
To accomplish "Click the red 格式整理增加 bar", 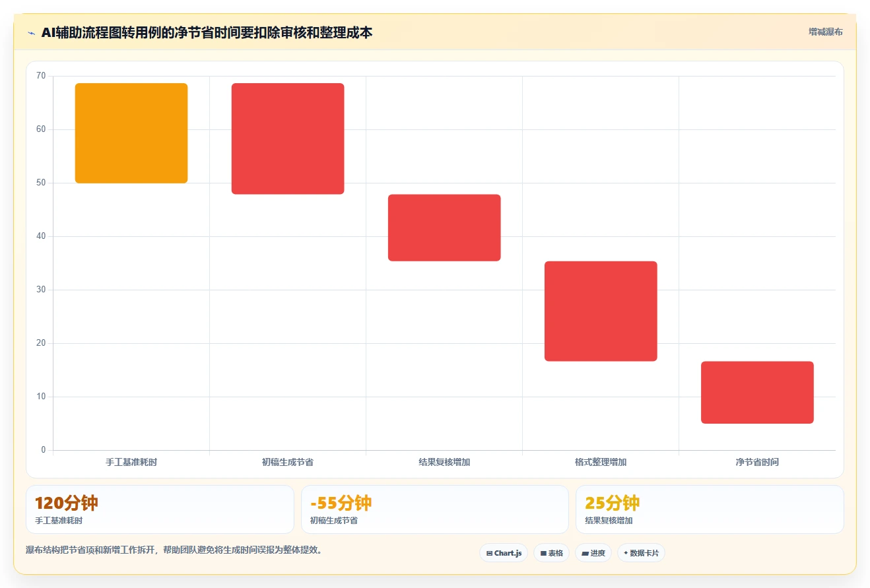I will tap(601, 311).
